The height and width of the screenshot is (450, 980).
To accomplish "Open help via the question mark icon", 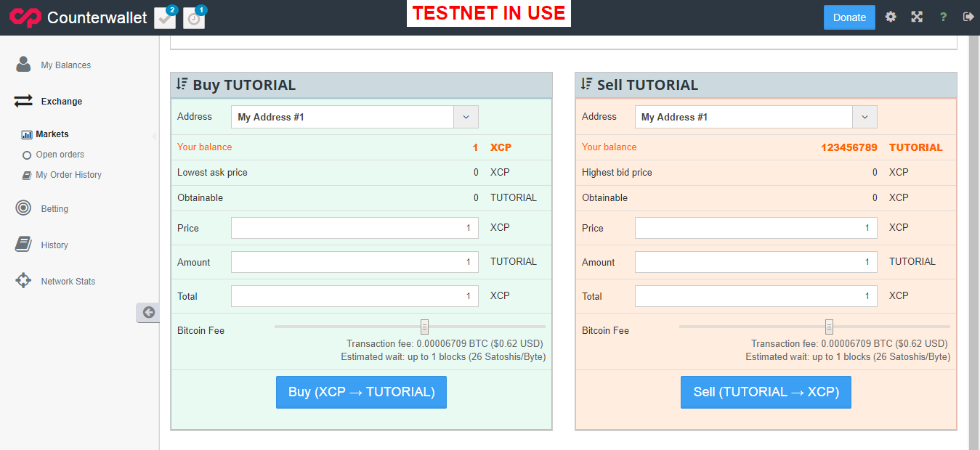I will (943, 17).
